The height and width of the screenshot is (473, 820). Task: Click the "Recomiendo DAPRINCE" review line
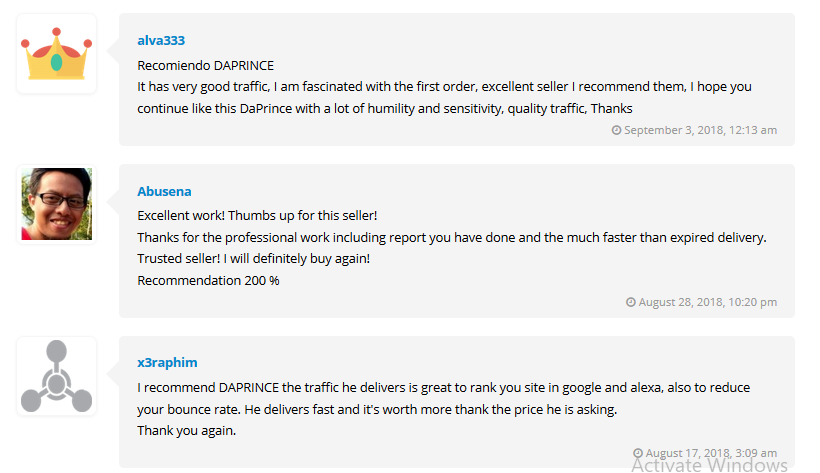(205, 66)
